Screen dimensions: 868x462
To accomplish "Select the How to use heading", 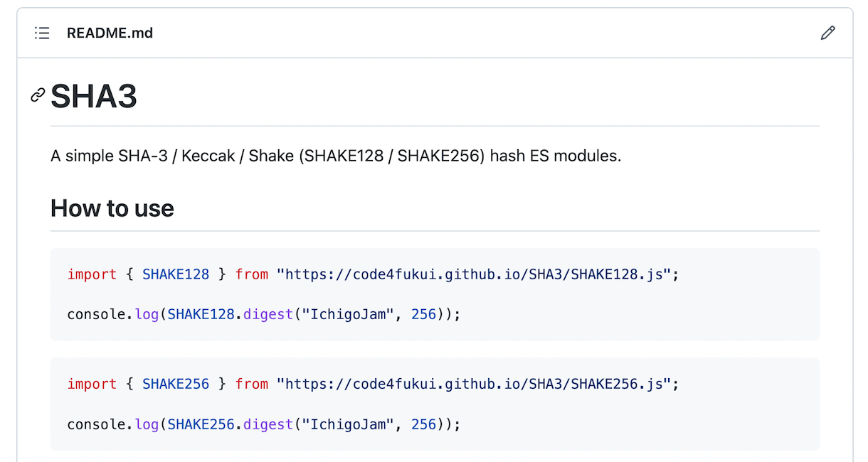I will tap(112, 208).
